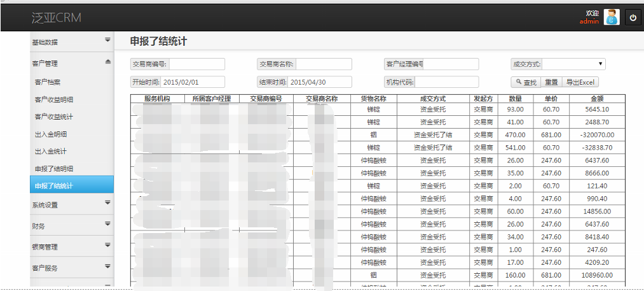Export results with 导出Excel button
Screen dimensions: 644x291
[x=580, y=82]
